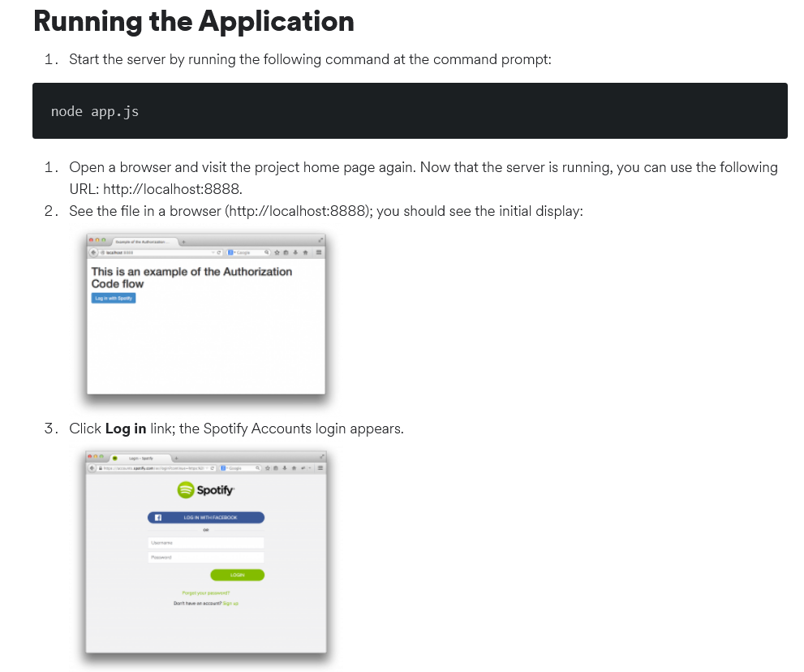The height and width of the screenshot is (672, 804).
Task: Click downloads arrow in the Spotify login screenshot
Action: pos(285,467)
